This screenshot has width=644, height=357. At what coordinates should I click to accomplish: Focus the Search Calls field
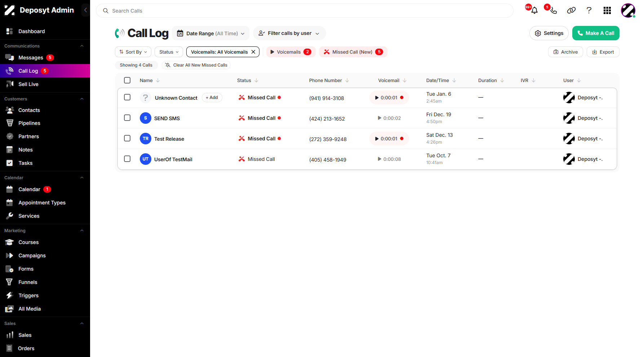tap(305, 11)
